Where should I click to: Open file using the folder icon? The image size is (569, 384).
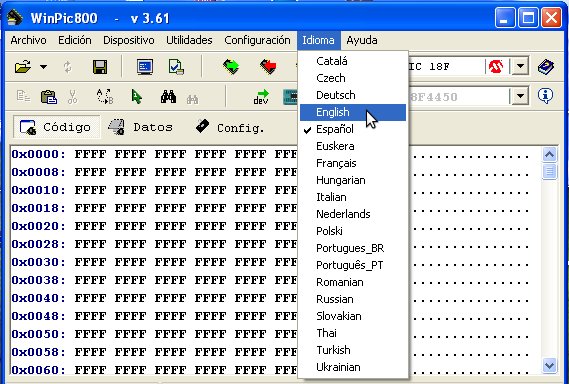[x=23, y=67]
